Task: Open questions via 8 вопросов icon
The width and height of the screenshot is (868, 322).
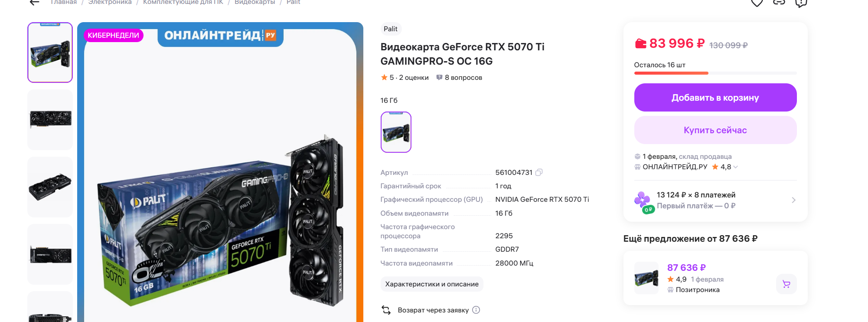Action: click(440, 77)
